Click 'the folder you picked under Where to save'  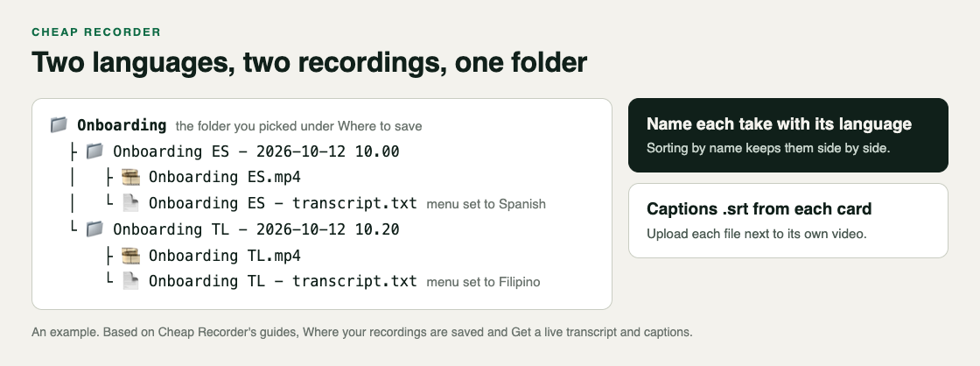pos(298,126)
